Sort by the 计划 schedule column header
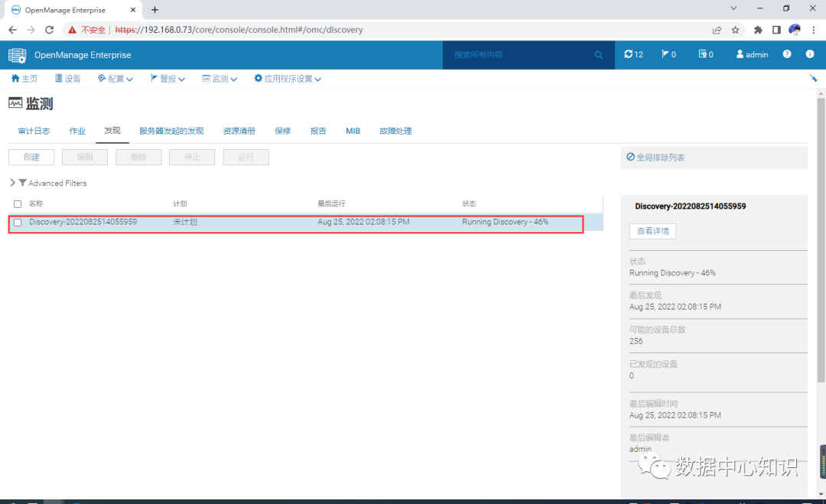The height and width of the screenshot is (504, 826). point(180,203)
